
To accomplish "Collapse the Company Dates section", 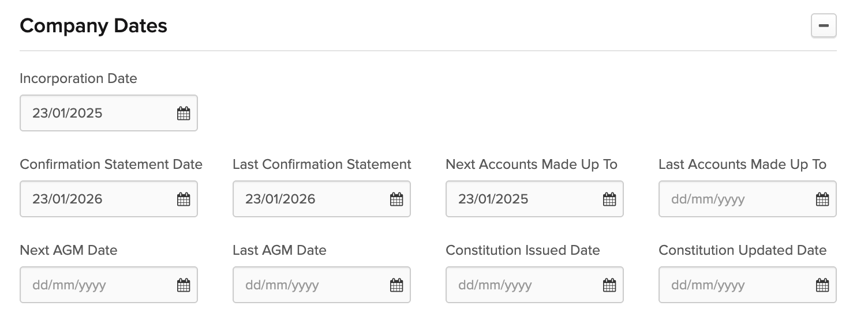I will click(824, 26).
